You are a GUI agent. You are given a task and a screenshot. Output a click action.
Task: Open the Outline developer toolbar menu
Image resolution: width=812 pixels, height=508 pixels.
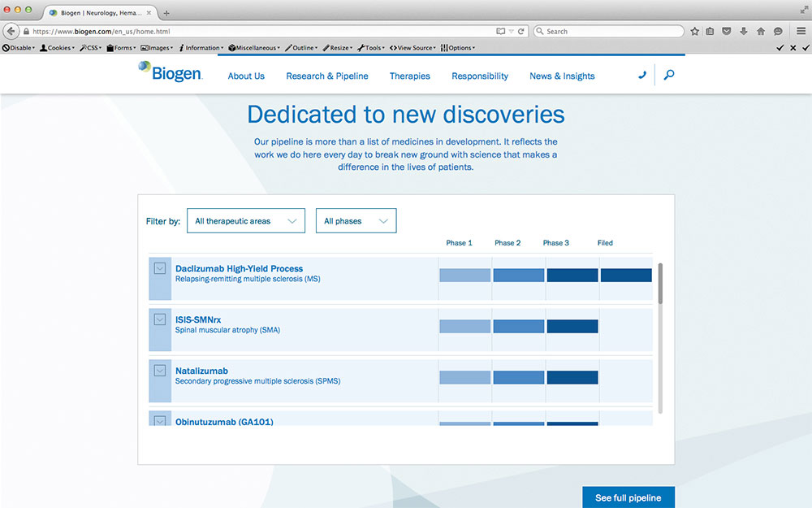point(301,48)
